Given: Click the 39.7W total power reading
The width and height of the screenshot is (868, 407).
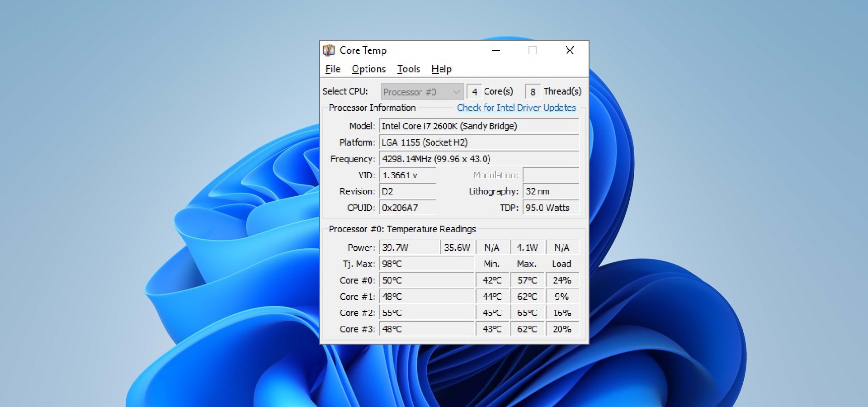Looking at the screenshot, I should point(409,248).
